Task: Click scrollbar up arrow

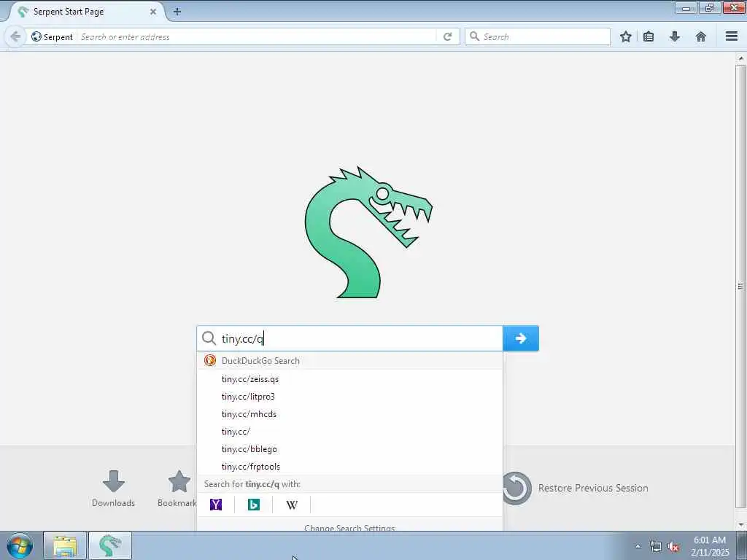Action: click(740, 58)
